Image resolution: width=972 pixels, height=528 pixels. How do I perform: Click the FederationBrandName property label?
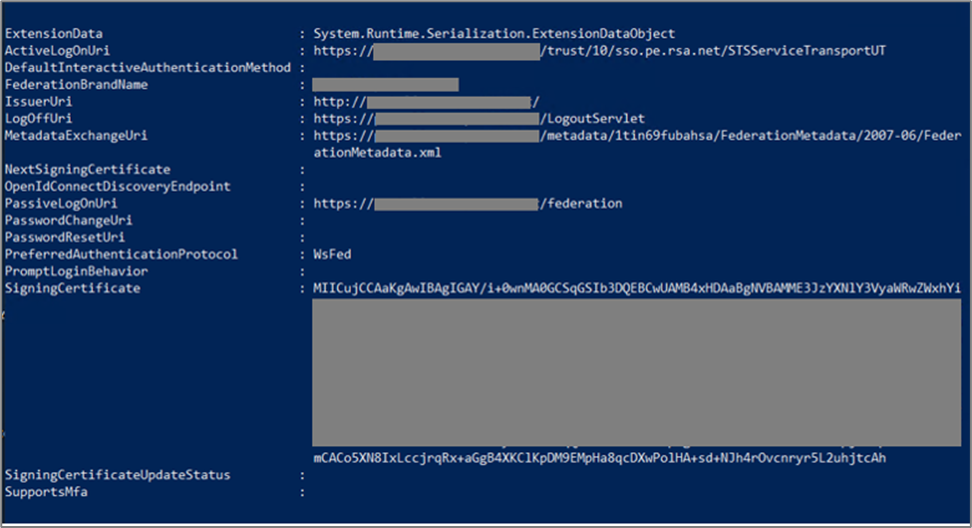click(x=77, y=84)
